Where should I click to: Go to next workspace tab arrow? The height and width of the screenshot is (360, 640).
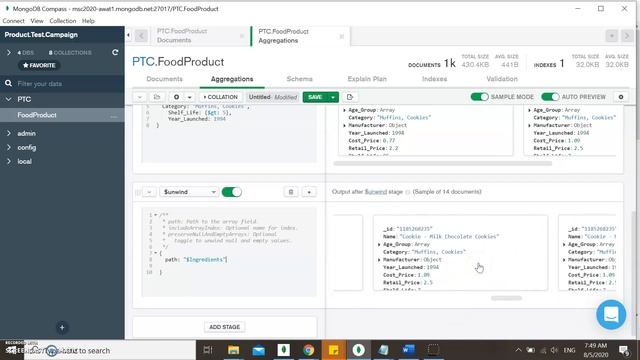pyautogui.click(x=627, y=36)
